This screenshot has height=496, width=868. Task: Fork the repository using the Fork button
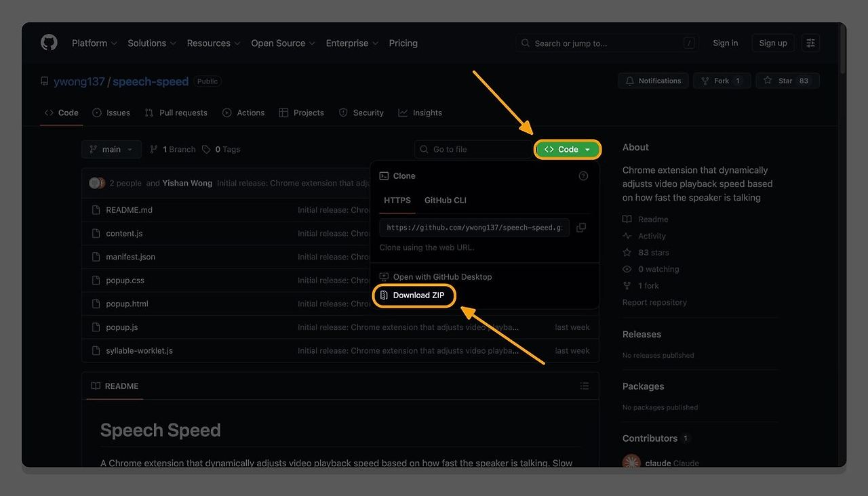click(x=722, y=81)
